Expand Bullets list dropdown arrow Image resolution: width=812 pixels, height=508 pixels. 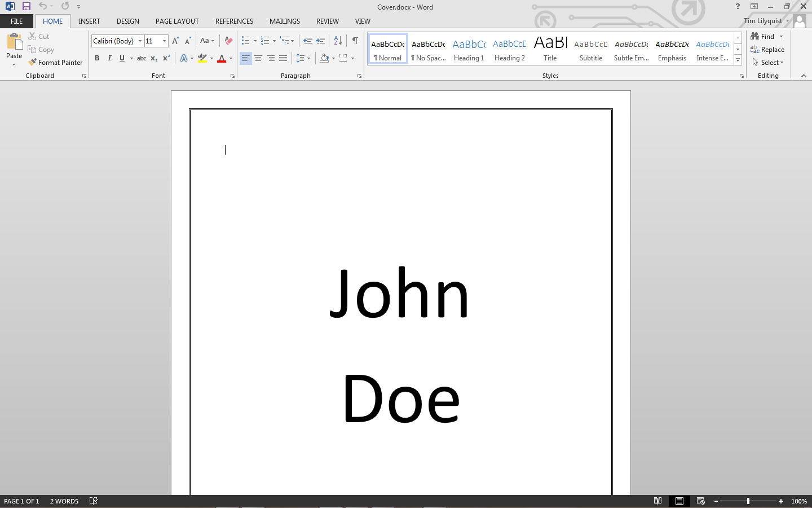(255, 41)
